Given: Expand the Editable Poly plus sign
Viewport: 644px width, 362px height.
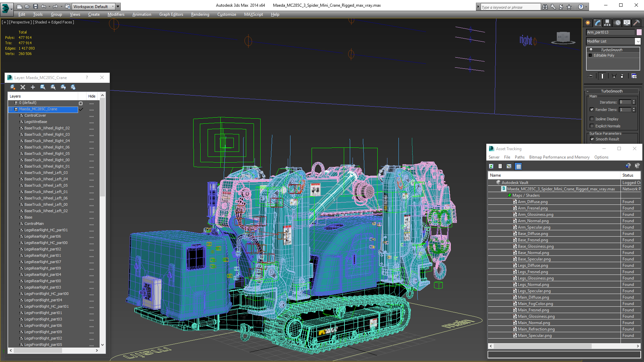Looking at the screenshot, I should coord(590,55).
